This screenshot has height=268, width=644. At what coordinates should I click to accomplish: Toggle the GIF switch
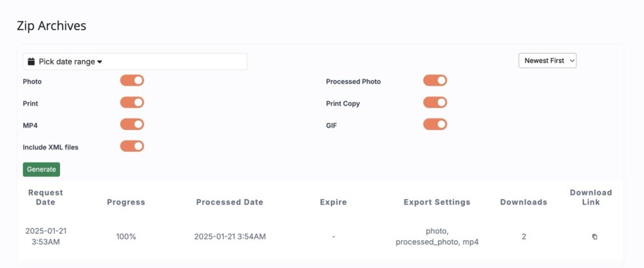[x=435, y=124]
